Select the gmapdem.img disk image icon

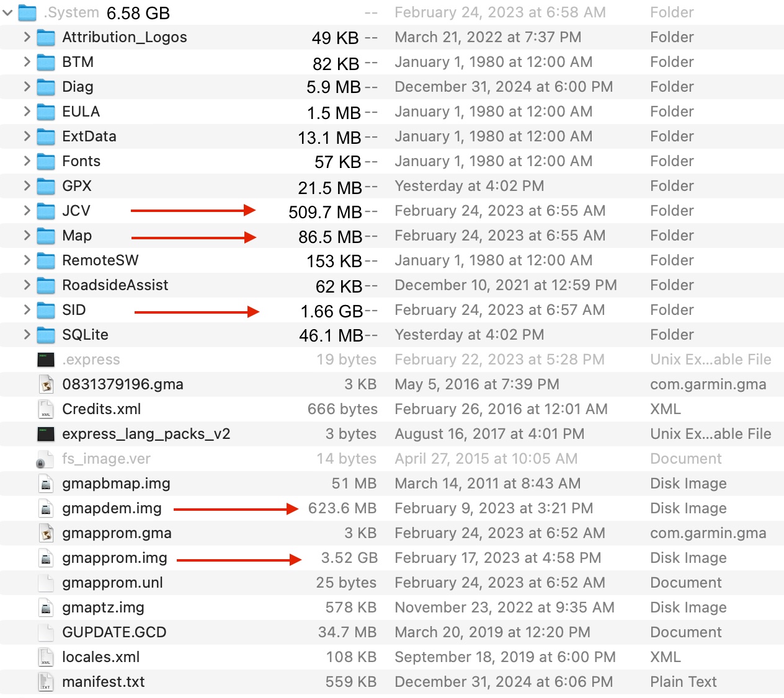click(x=46, y=508)
